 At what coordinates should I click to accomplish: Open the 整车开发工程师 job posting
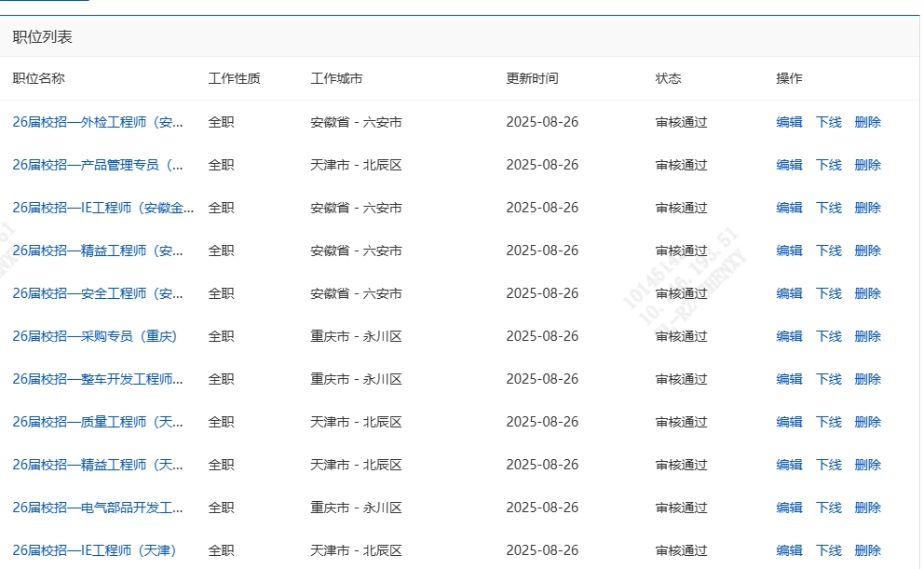coord(98,379)
